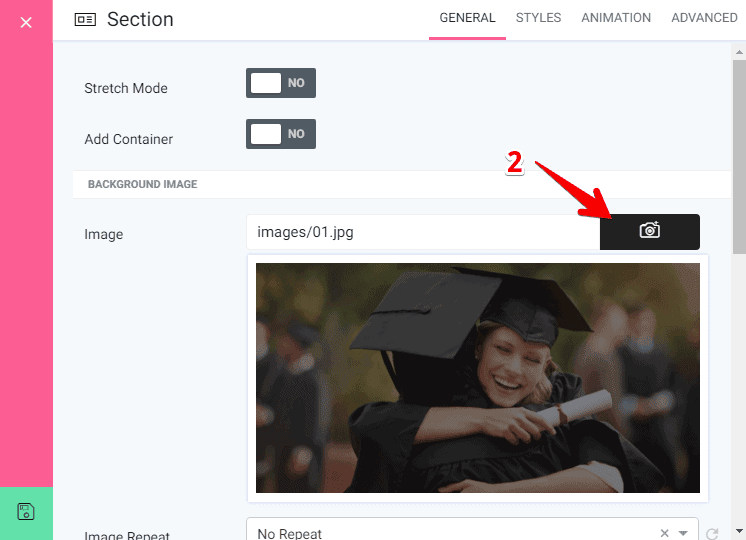Select the General tab
This screenshot has width=746, height=540.
[x=467, y=18]
